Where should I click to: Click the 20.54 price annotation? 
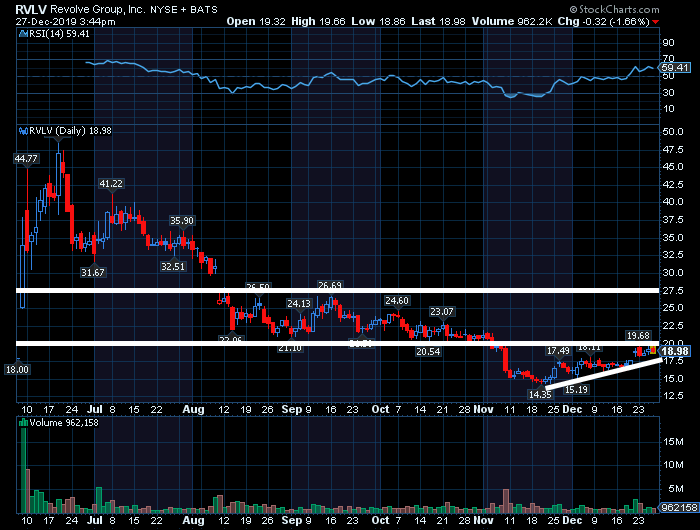click(x=428, y=352)
